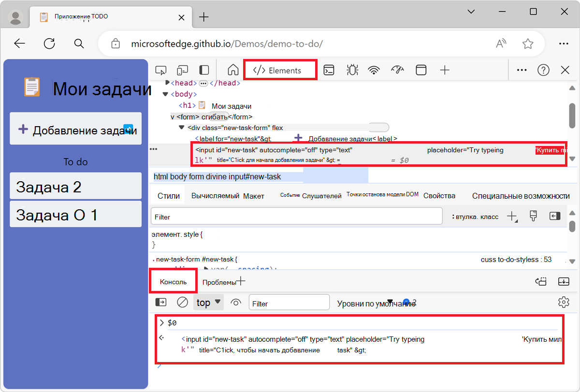Open the Вычисляемый tab
The image size is (580, 392).
(215, 196)
